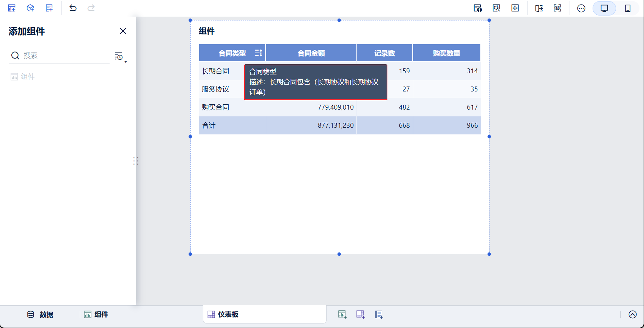Close the 添加组件 panel
644x328 pixels.
pos(123,31)
